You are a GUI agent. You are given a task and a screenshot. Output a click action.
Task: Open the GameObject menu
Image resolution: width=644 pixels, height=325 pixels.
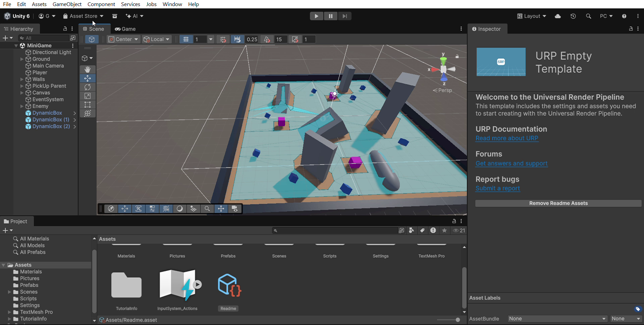(x=67, y=4)
